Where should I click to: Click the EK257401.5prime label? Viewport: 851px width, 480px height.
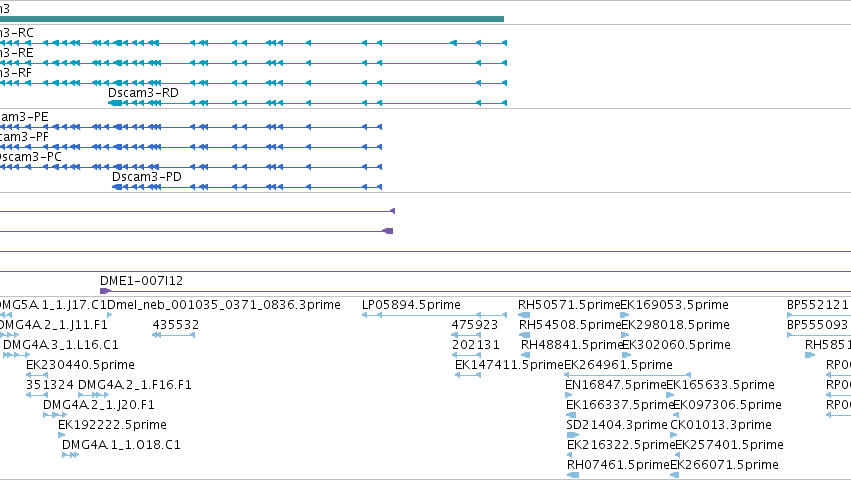pos(729,445)
